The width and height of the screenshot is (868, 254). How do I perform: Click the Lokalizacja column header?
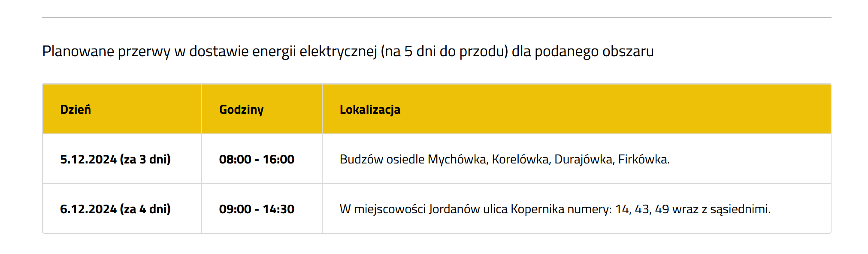[370, 110]
